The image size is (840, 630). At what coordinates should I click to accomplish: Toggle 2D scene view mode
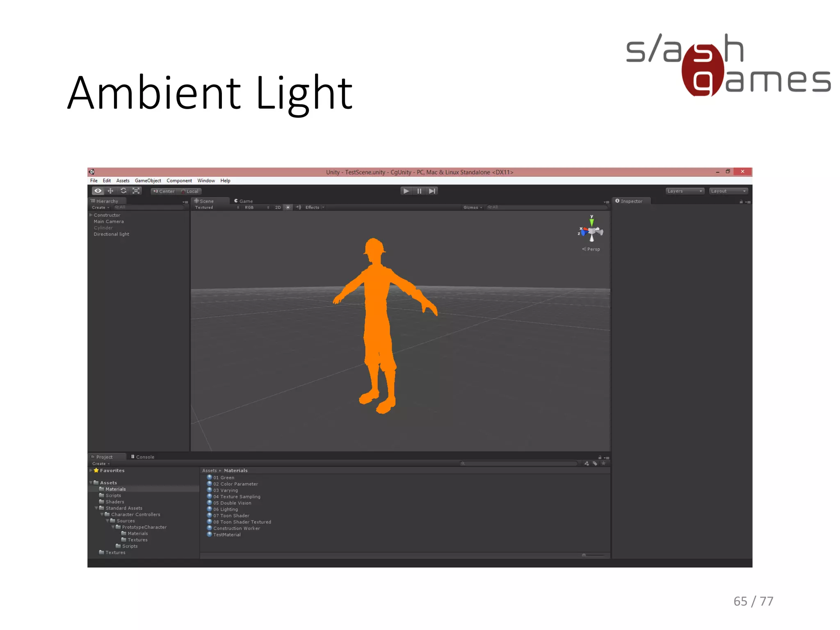[x=278, y=207]
